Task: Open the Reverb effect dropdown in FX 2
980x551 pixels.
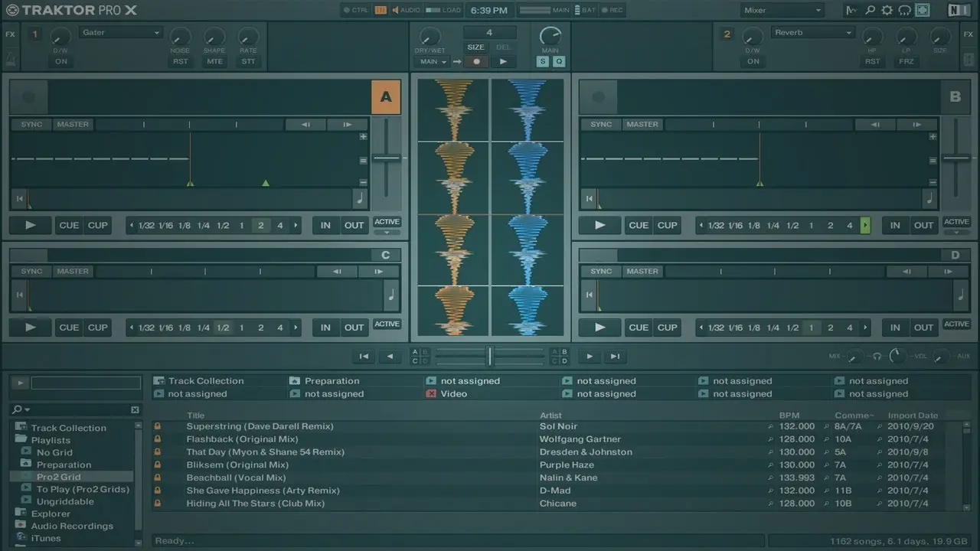Action: (812, 33)
